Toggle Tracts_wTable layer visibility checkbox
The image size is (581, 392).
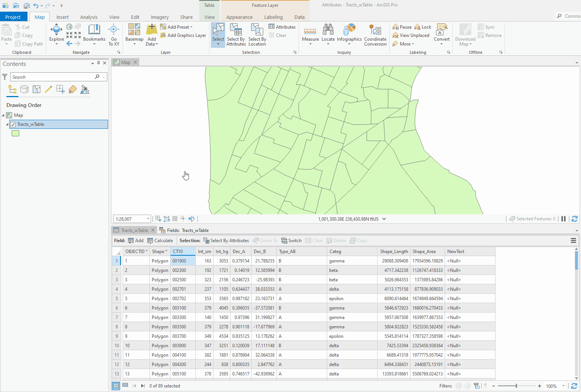point(13,124)
